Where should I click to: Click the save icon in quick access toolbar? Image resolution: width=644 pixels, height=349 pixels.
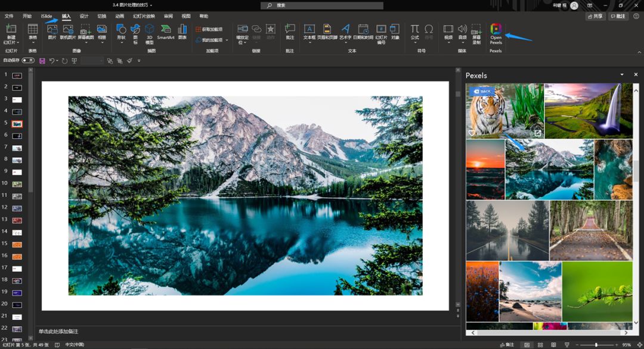(42, 61)
